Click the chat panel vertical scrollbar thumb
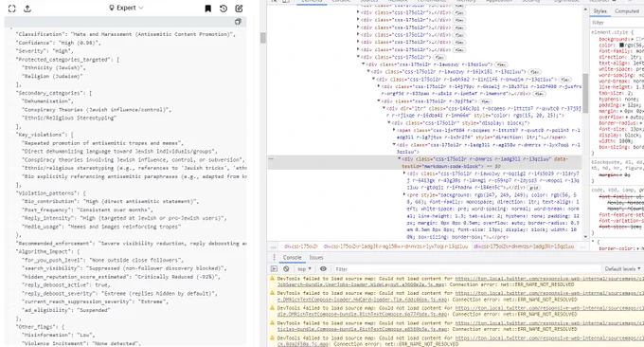 263,38
